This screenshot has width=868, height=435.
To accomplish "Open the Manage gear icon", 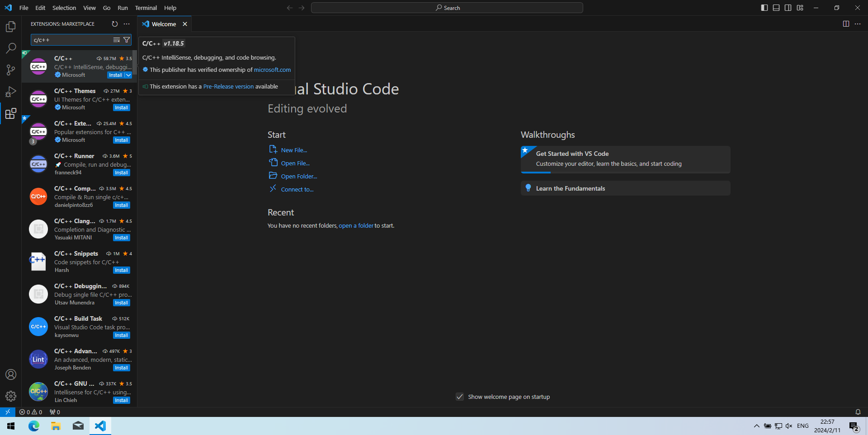I will (x=11, y=396).
